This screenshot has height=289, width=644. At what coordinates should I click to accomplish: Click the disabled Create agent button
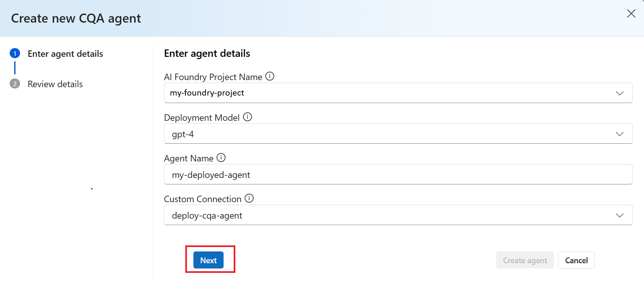pyautogui.click(x=525, y=260)
